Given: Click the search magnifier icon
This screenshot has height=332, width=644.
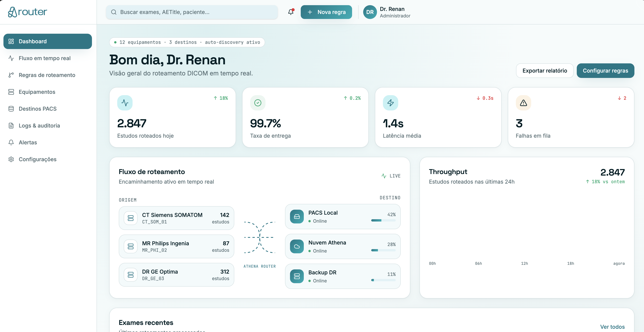Looking at the screenshot, I should coord(114,12).
